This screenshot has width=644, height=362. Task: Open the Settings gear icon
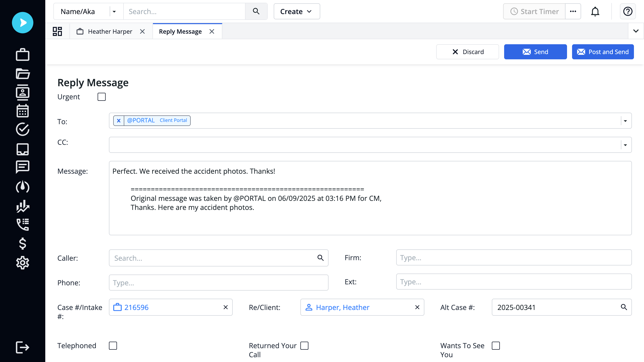(x=23, y=263)
